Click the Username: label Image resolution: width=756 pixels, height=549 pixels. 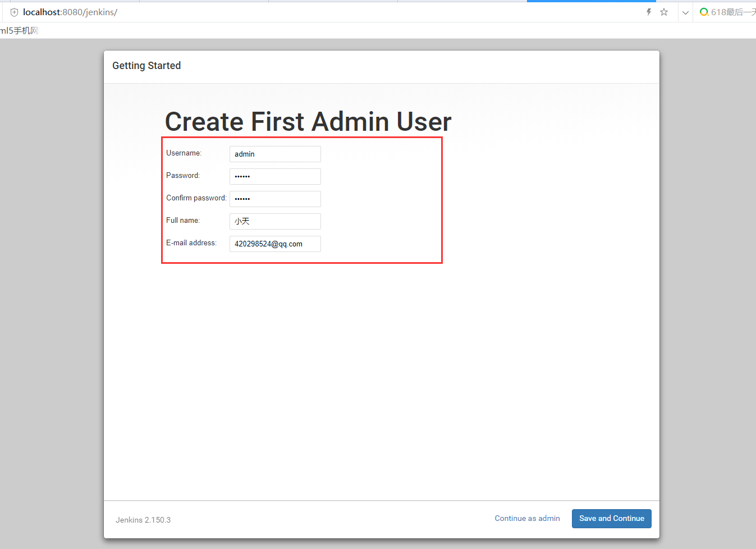pos(184,153)
